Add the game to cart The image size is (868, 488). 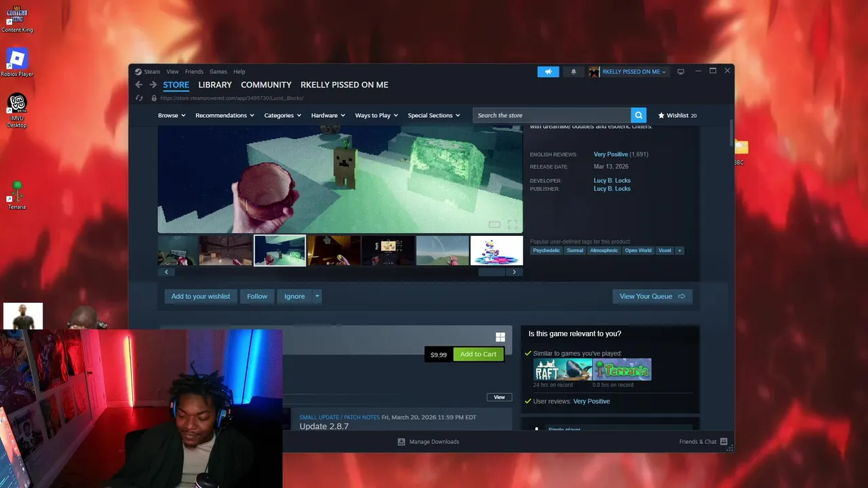pyautogui.click(x=478, y=354)
